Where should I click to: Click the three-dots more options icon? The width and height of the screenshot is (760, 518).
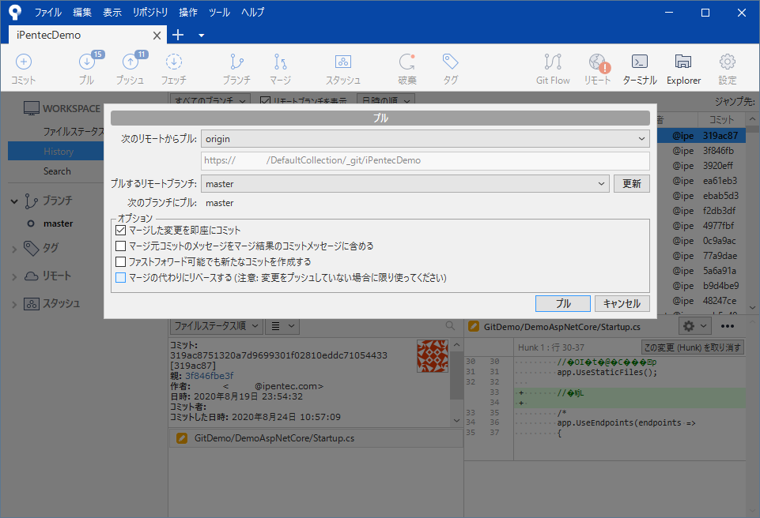click(x=727, y=326)
